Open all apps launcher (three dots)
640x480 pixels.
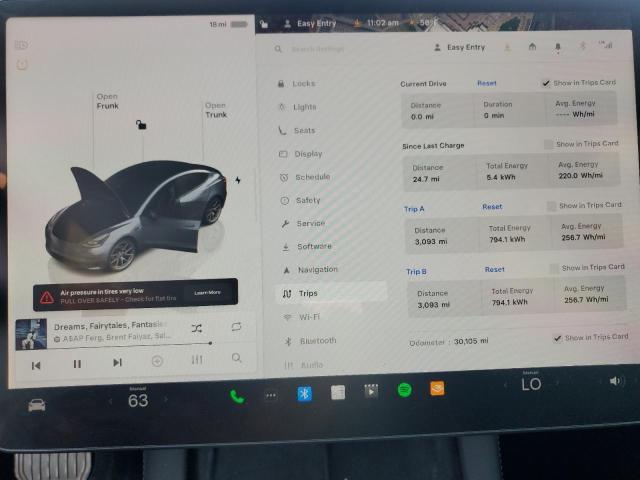270,395
